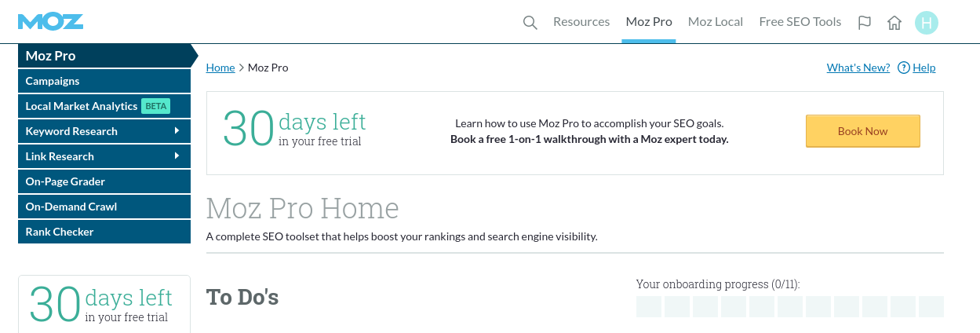Viewport: 980px width, 333px height.
Task: Click the first onboarding progress box
Action: tap(649, 306)
